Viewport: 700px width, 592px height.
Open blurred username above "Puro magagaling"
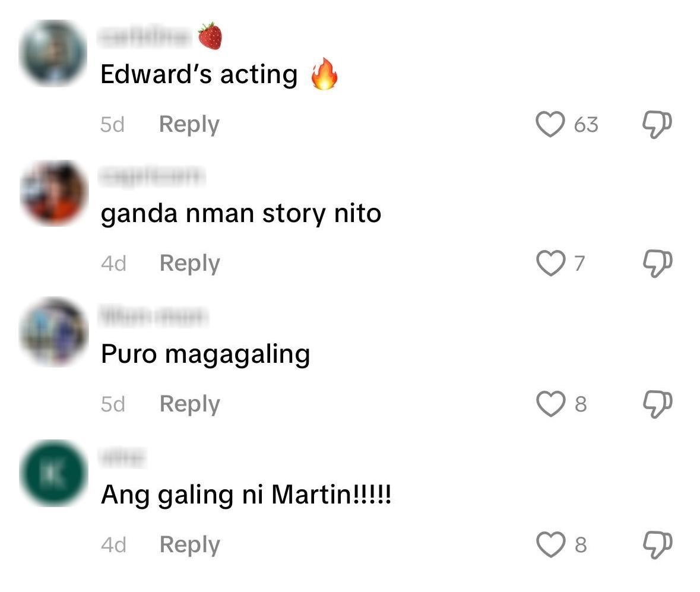(154, 316)
